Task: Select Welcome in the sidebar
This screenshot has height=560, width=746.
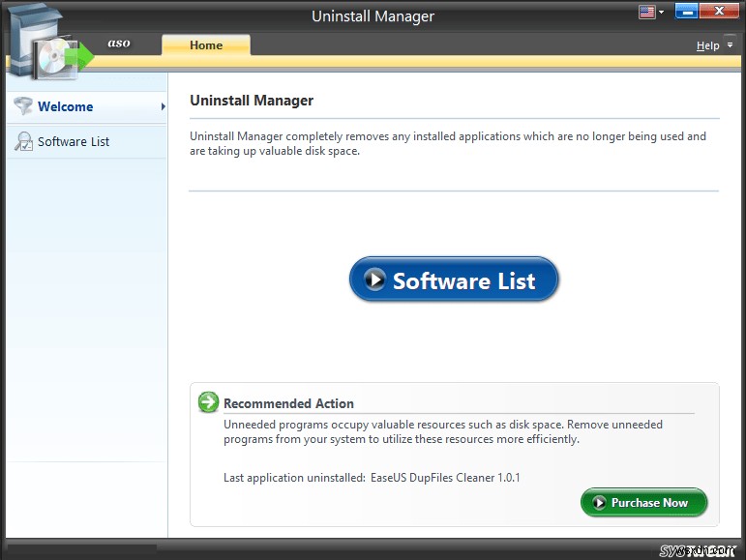Action: point(87,106)
